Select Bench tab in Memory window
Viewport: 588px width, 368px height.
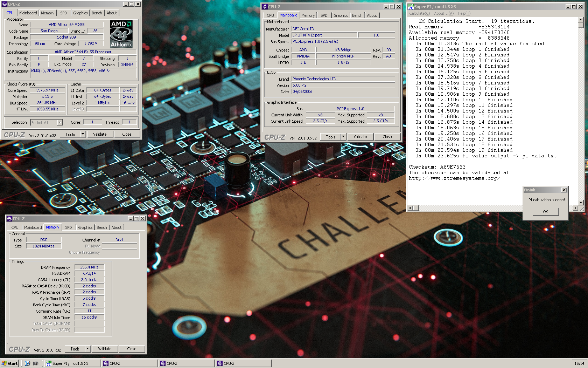tap(102, 227)
